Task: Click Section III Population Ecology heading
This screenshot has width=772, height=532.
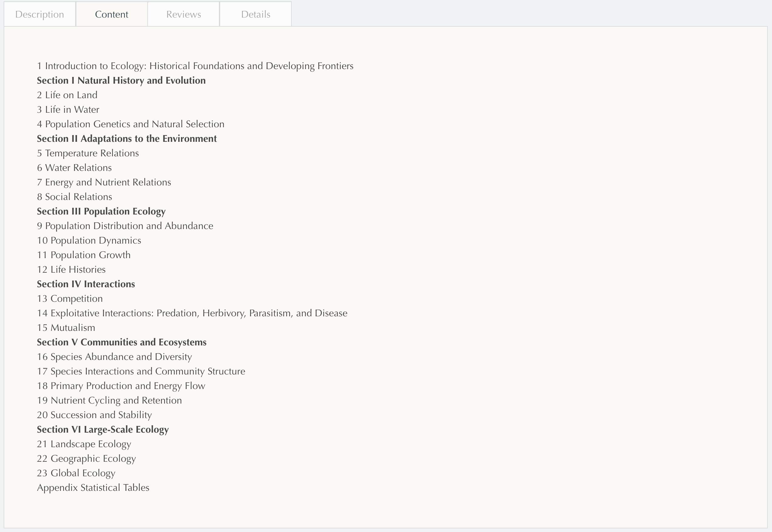Action: coord(101,211)
